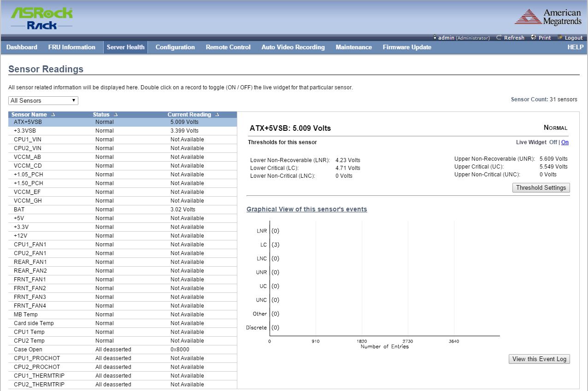This screenshot has height=391, width=588.
Task: Open the All Sensors dropdown
Action: point(43,100)
